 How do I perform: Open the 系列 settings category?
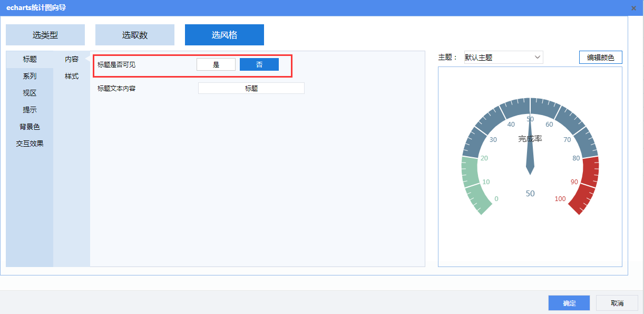point(30,76)
